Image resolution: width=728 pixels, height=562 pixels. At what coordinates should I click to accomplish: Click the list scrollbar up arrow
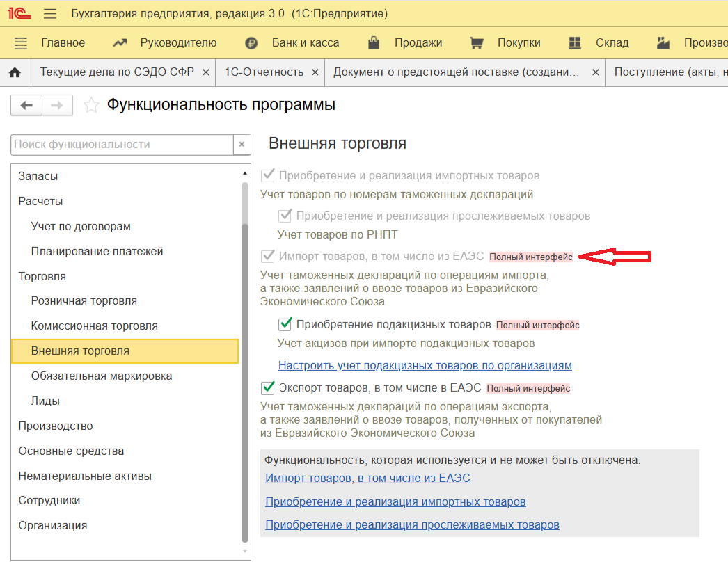click(245, 174)
